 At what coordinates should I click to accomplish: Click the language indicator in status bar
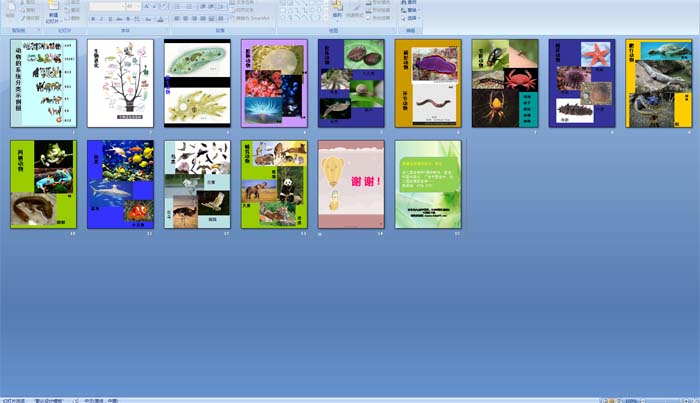click(x=101, y=401)
